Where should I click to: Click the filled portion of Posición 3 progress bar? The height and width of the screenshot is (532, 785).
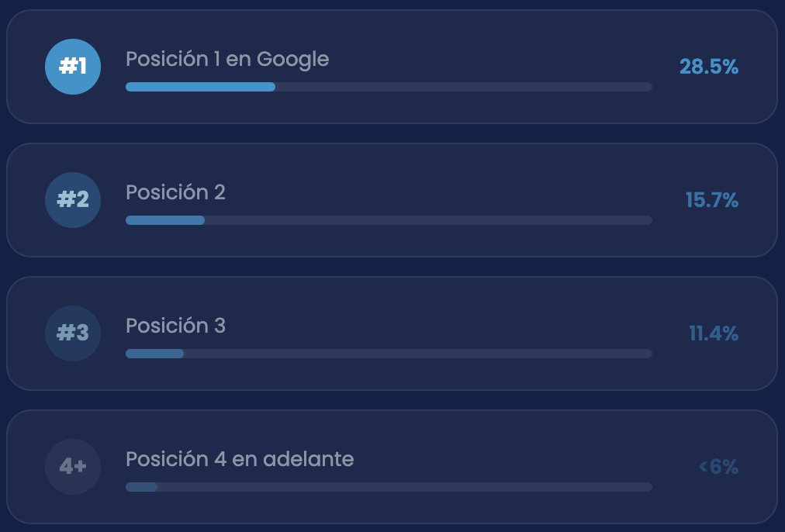click(154, 354)
